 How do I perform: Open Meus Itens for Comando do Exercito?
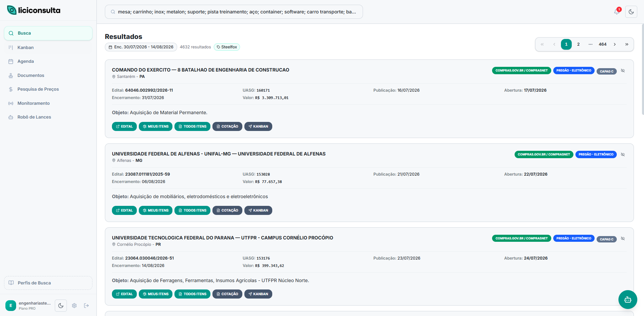coord(156,127)
